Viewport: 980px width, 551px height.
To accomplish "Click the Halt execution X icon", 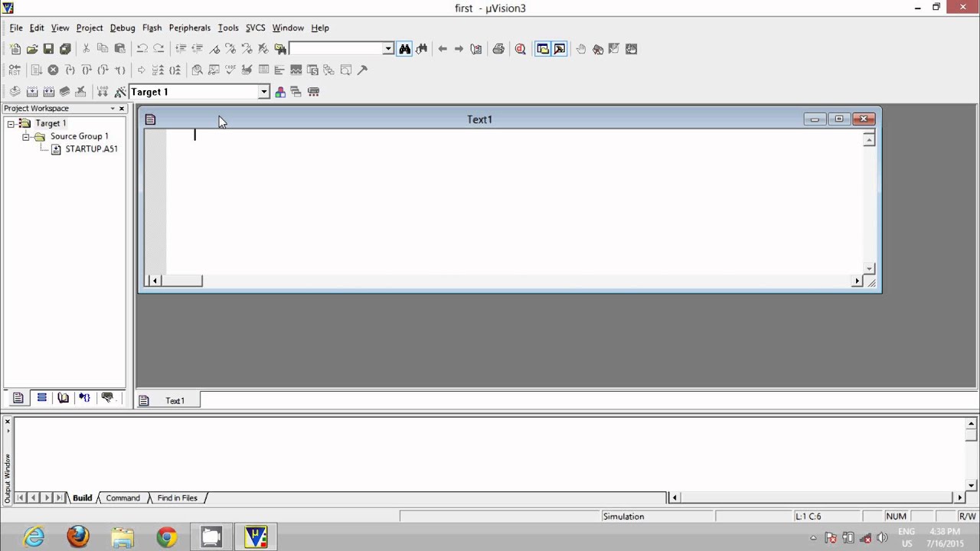I will [53, 70].
